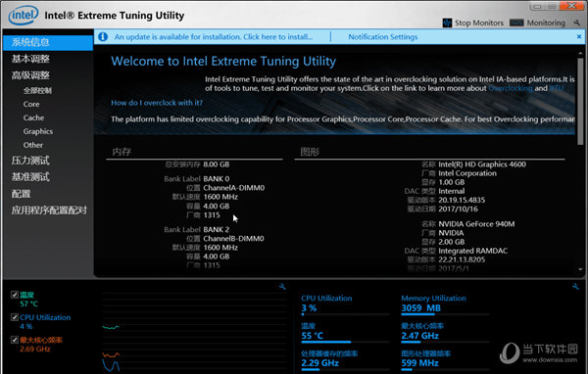Click the CPU Utilization 3 % value

(309, 308)
